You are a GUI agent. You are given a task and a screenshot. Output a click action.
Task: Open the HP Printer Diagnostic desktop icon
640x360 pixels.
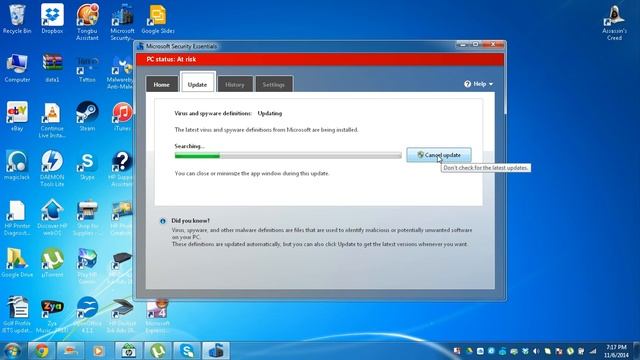point(17,217)
